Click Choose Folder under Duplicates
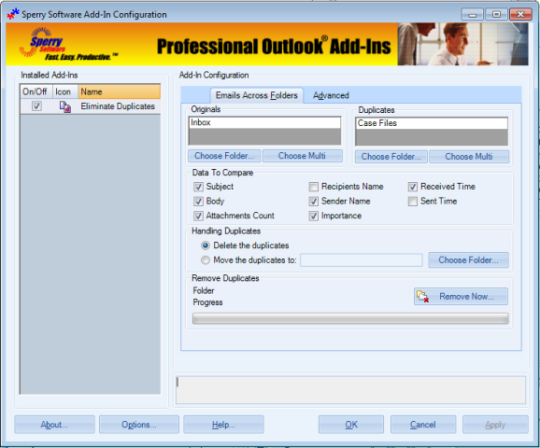Image resolution: width=540 pixels, height=448 pixels. (x=391, y=156)
